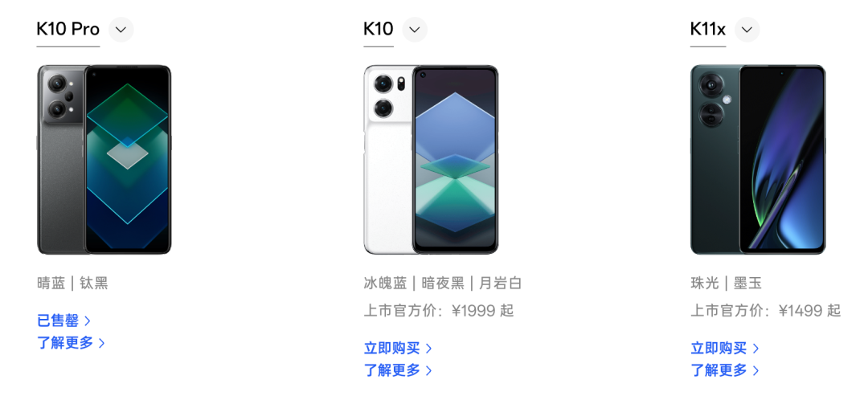The width and height of the screenshot is (868, 404).
Task: Expand the K10 Pro model dropdown chevron
Action: (121, 30)
